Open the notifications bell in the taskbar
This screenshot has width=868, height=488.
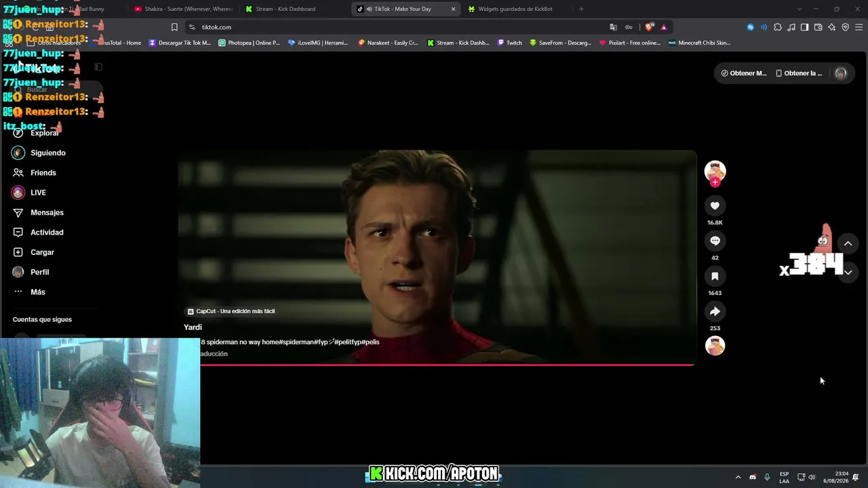point(856,477)
